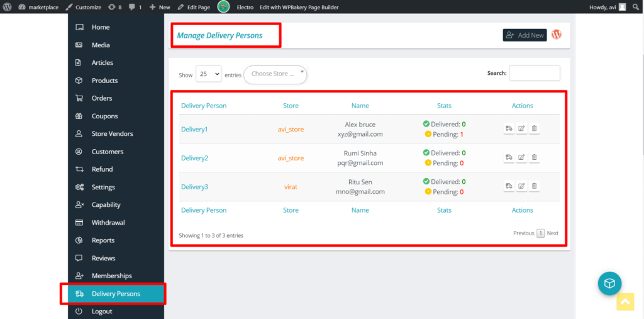
Task: Expand the show entries count dropdown
Action: pyautogui.click(x=208, y=74)
